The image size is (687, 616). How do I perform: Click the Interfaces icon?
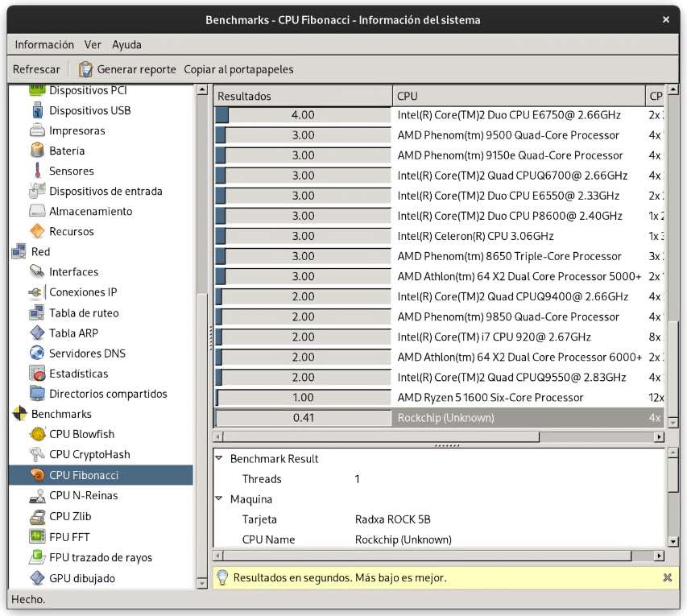[38, 271]
